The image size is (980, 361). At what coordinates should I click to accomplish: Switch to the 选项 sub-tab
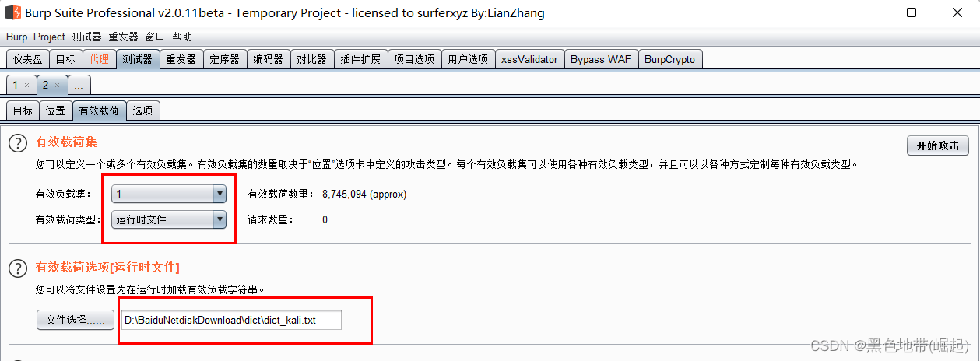click(142, 110)
